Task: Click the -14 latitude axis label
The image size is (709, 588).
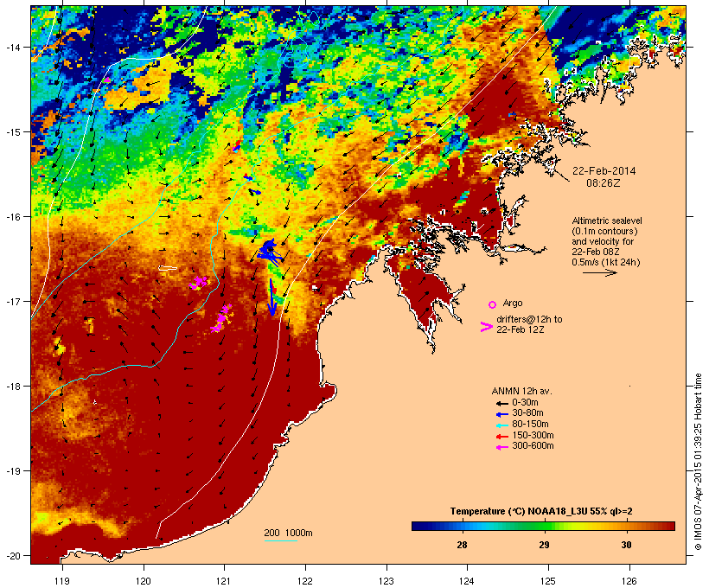Action: (x=12, y=47)
